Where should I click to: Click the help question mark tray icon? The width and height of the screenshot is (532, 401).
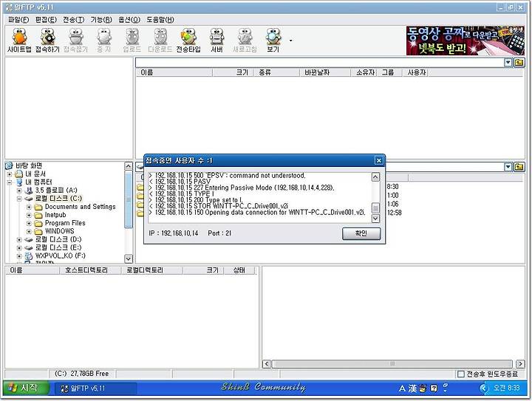coord(434,388)
